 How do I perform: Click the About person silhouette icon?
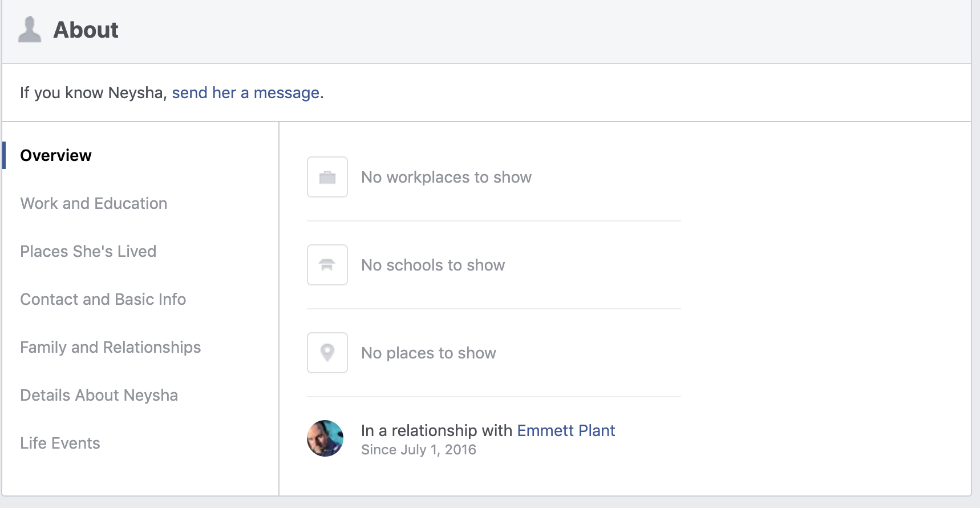[x=30, y=29]
